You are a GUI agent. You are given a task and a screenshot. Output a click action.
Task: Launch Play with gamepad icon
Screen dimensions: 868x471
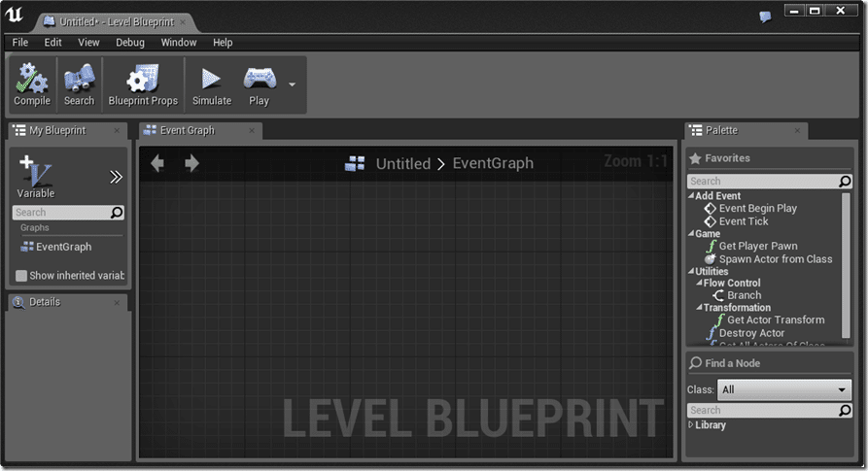260,84
